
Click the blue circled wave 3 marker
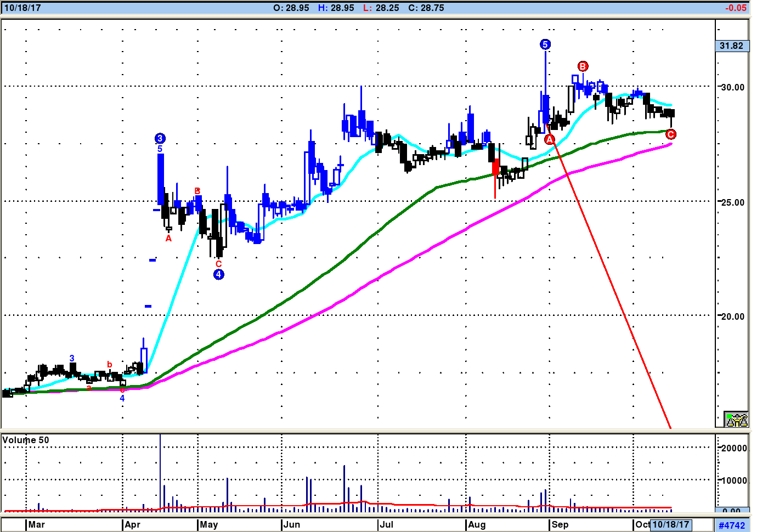coord(160,138)
